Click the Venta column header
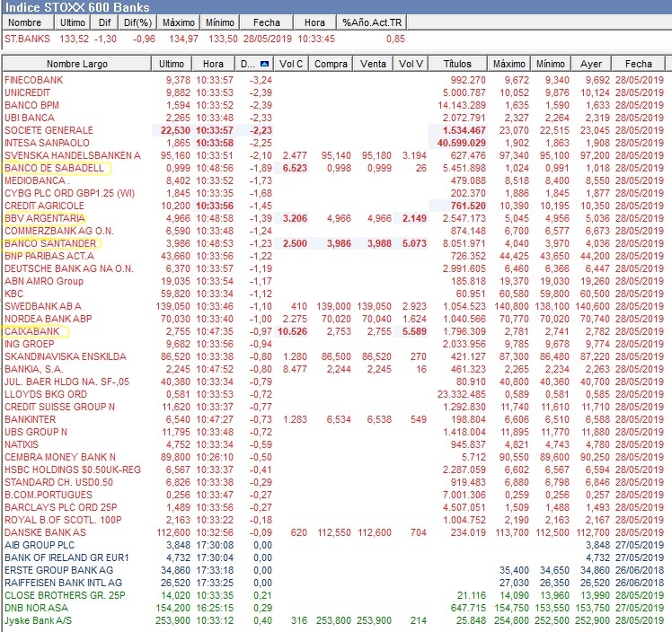Screen dimensions: 672x632 pyautogui.click(x=373, y=64)
